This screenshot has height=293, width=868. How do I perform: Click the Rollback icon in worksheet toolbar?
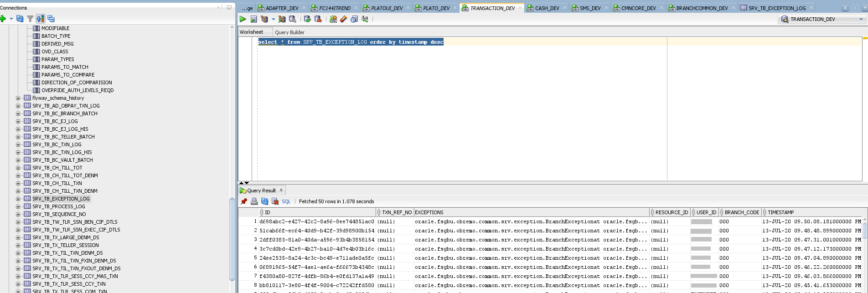click(x=318, y=19)
